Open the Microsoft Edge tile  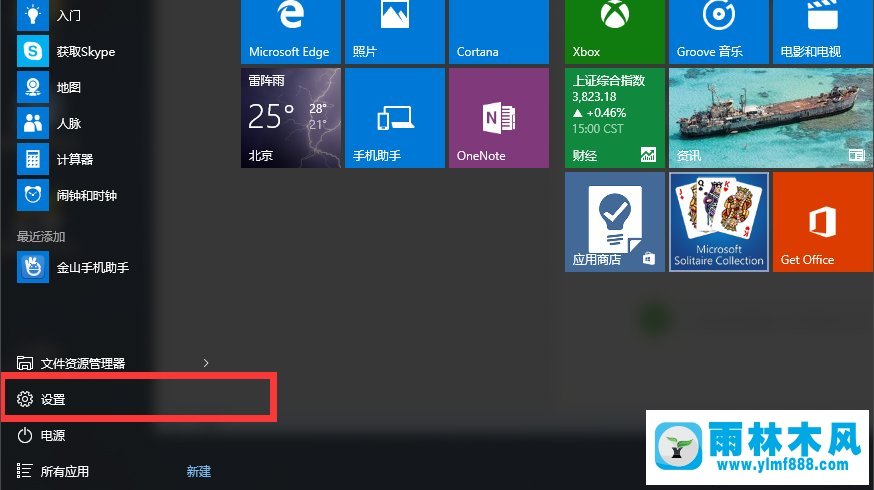[291, 32]
